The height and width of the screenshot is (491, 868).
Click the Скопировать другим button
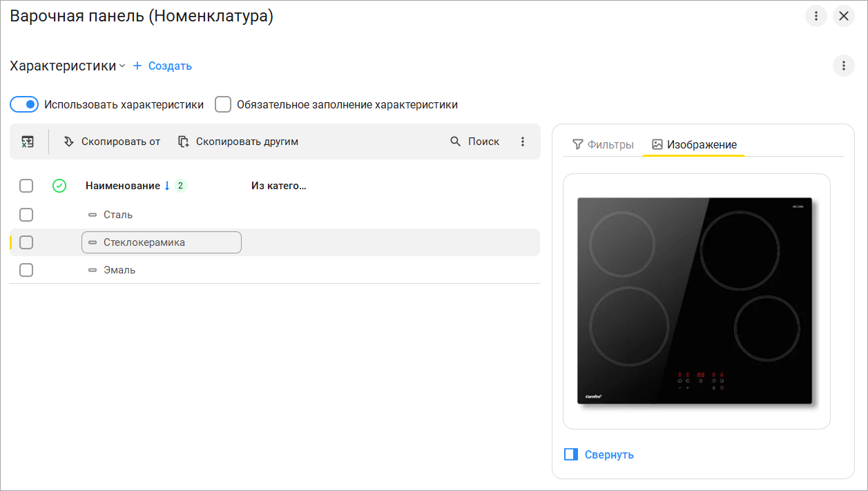pos(238,142)
